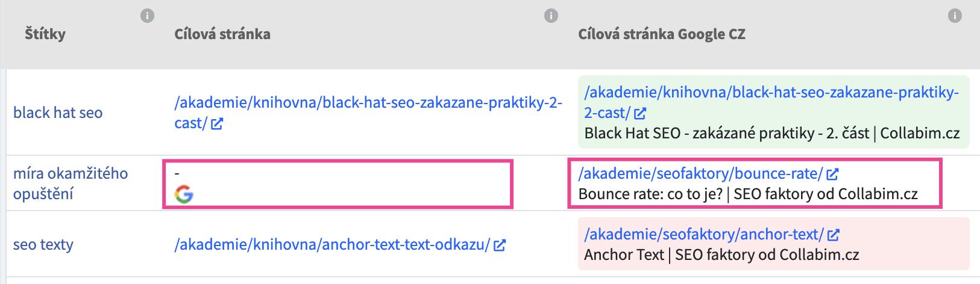Viewport: 980px width, 284px height.
Task: Open the míra okamžitého opuštění tag
Action: coord(71,184)
